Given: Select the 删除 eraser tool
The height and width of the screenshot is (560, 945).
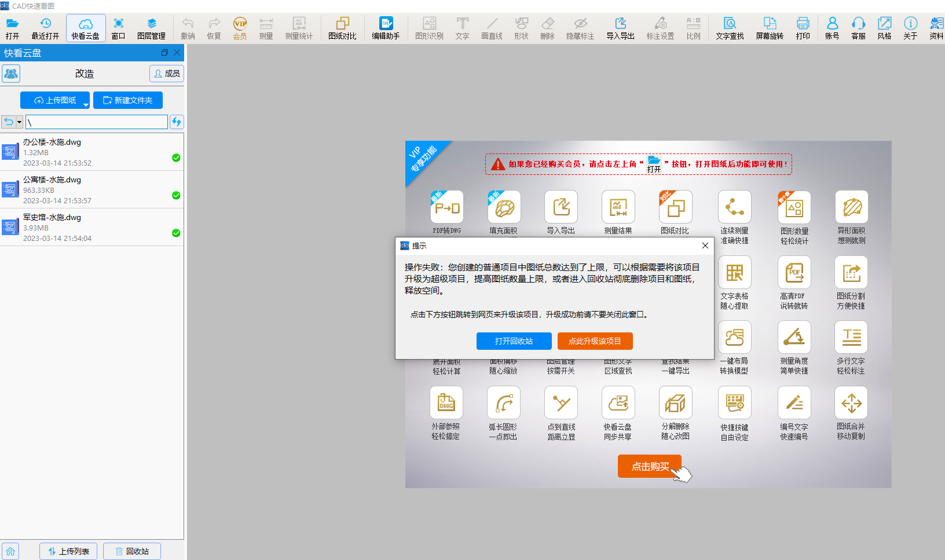Looking at the screenshot, I should pos(547,28).
